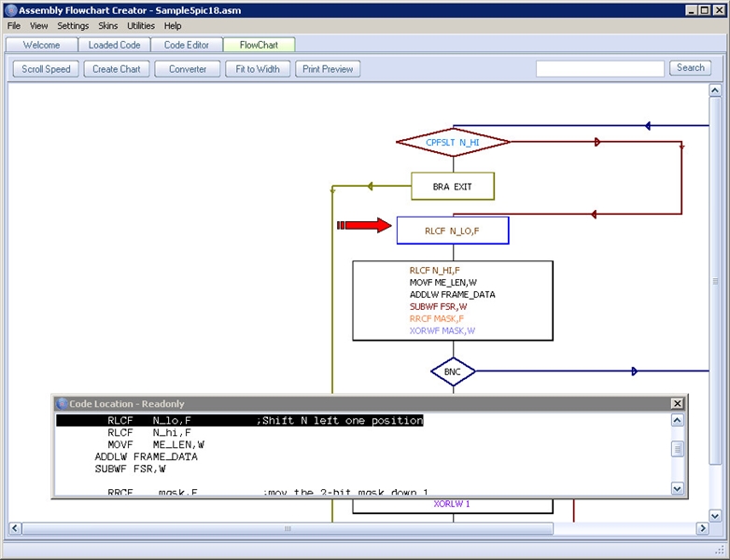Image resolution: width=730 pixels, height=560 pixels.
Task: Maximize the application window
Action: (x=705, y=10)
